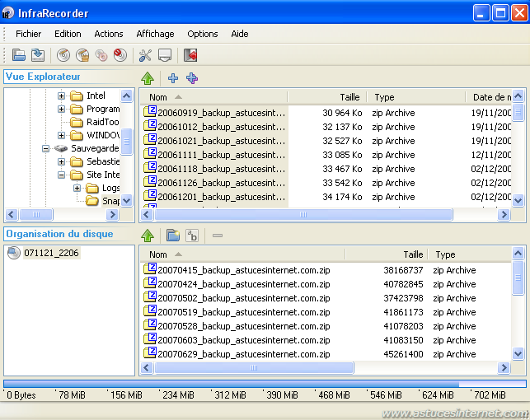
Task: Select 20061126_backup_astucesint... file
Action: (x=214, y=183)
